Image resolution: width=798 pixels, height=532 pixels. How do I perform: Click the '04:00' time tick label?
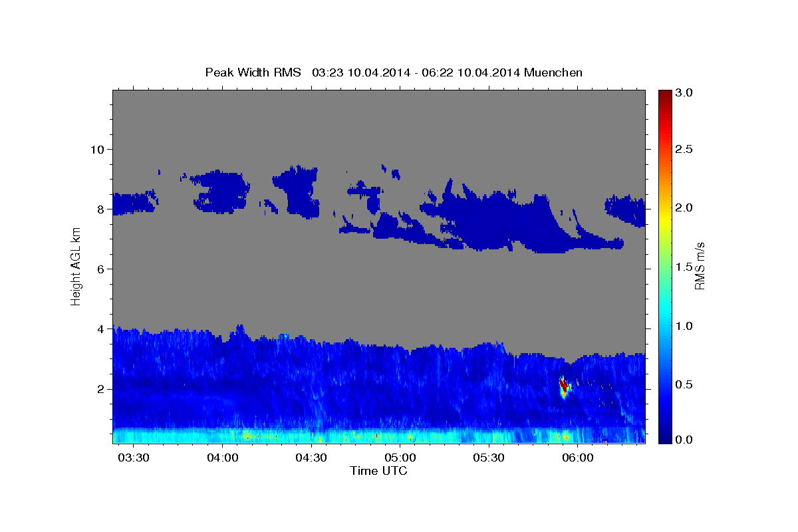223,458
